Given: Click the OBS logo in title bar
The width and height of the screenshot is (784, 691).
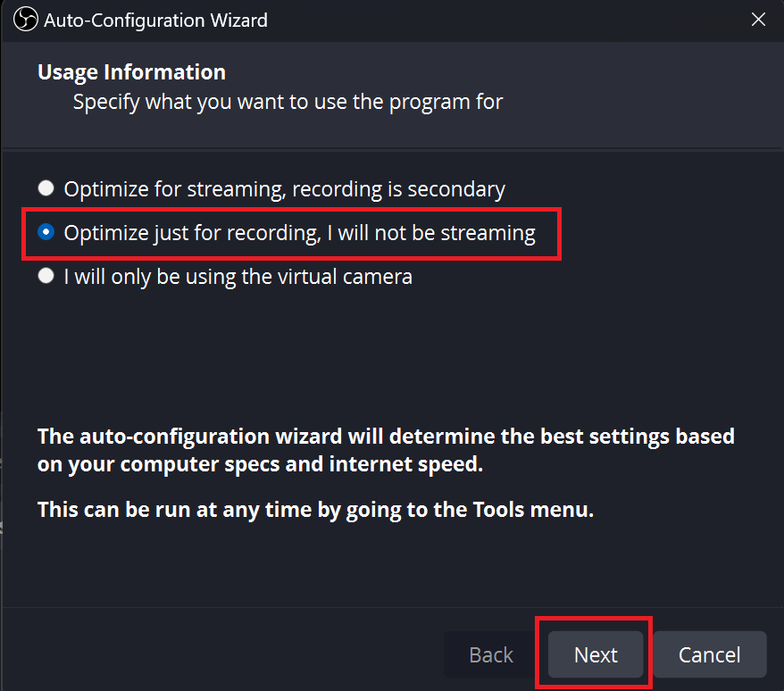Looking at the screenshot, I should pos(25,20).
